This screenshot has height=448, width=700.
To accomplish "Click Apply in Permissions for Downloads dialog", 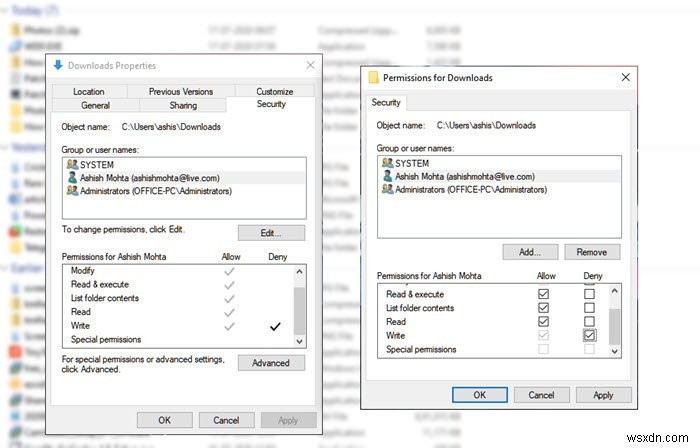I will [603, 395].
